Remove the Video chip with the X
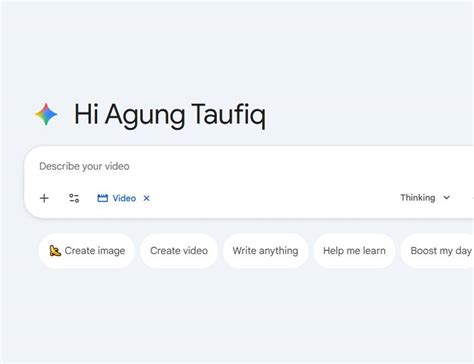This screenshot has width=474, height=364. [146, 198]
